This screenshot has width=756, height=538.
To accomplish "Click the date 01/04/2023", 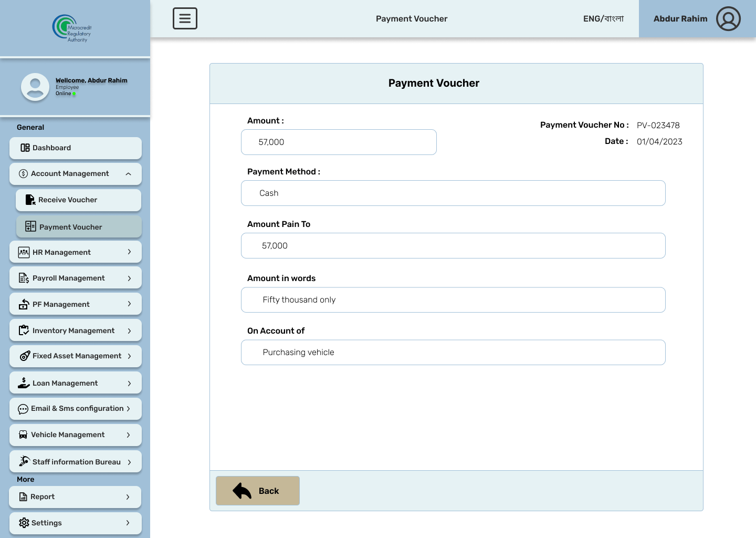I will pyautogui.click(x=659, y=141).
